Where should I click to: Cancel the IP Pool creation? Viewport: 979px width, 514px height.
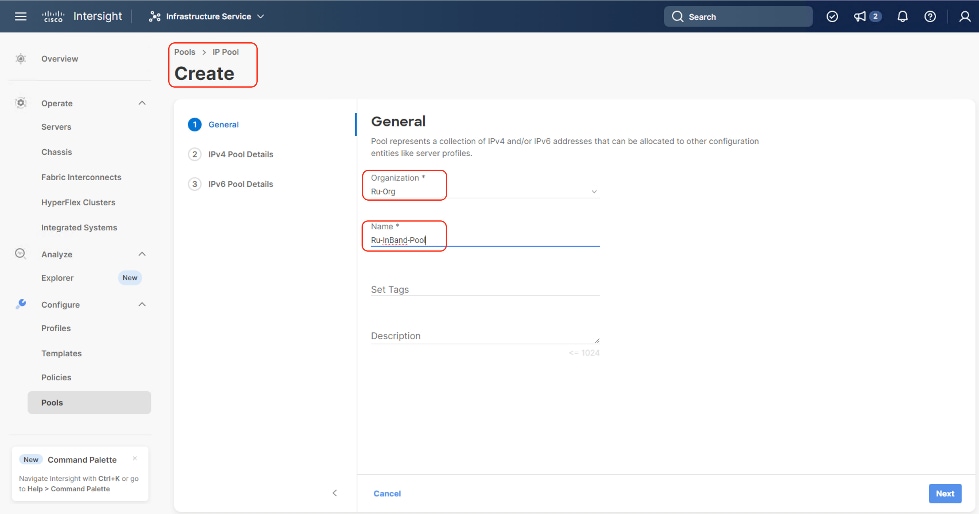pos(387,493)
